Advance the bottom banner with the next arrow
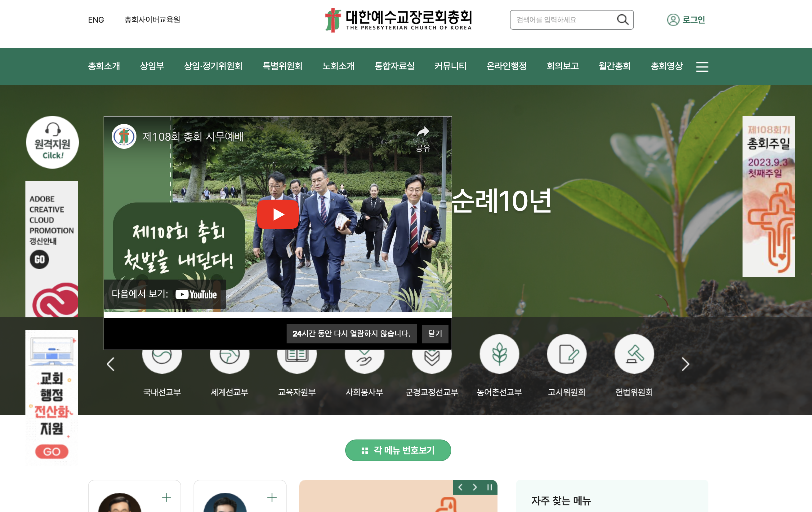 pos(475,487)
